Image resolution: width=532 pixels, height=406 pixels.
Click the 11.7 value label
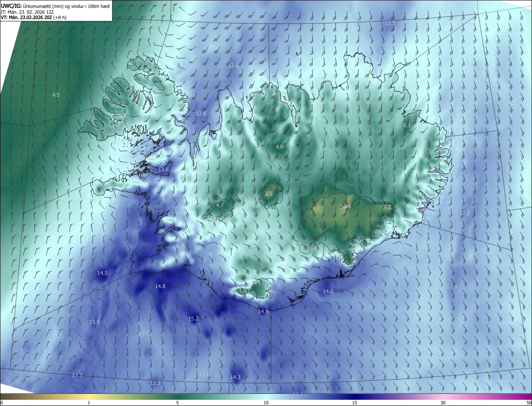(x=144, y=333)
